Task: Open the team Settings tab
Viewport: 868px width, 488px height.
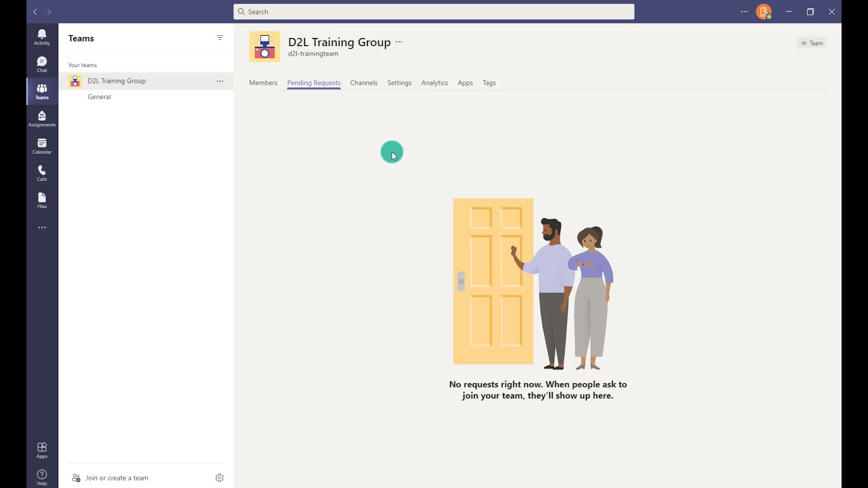Action: [x=399, y=83]
